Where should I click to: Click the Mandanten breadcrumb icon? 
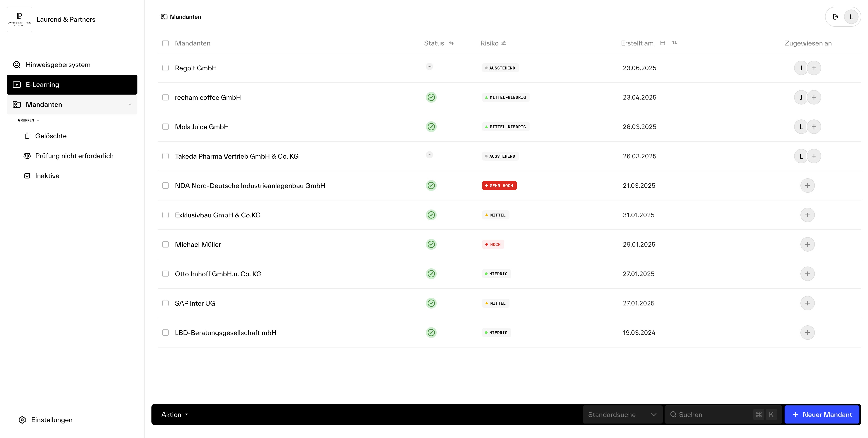point(164,16)
